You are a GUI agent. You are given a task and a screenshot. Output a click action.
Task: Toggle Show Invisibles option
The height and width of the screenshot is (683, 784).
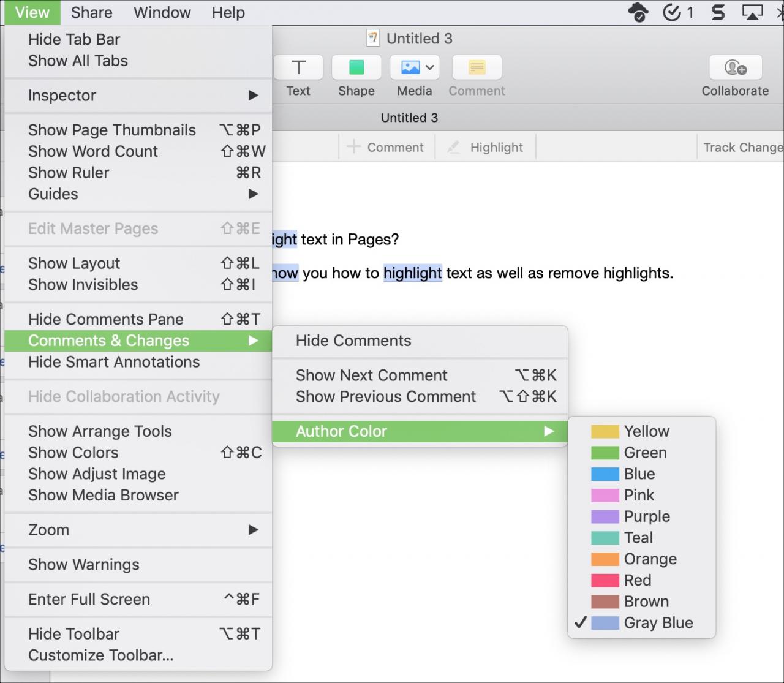click(x=83, y=285)
